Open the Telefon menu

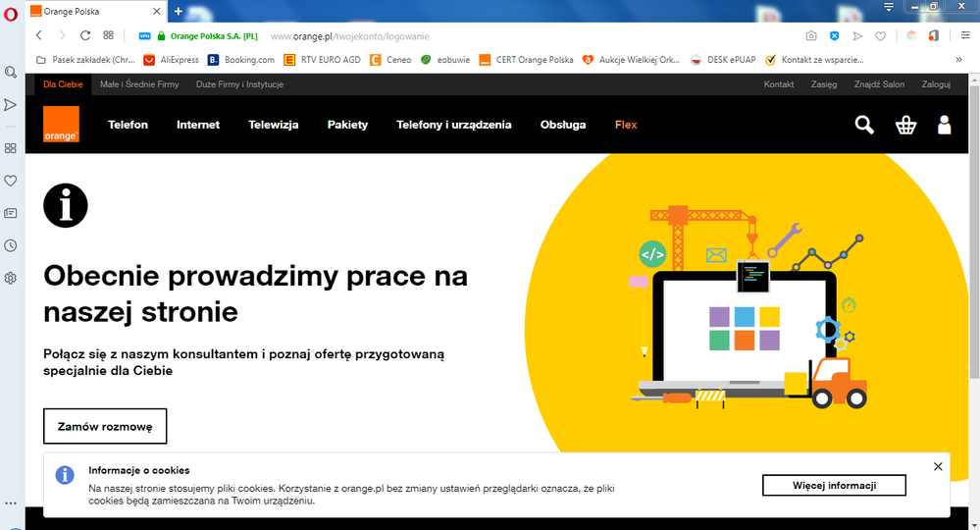click(129, 125)
